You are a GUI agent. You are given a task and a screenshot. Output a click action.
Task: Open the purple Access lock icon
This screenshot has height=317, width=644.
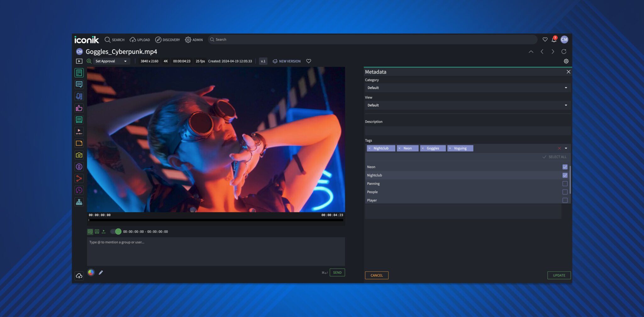[79, 167]
